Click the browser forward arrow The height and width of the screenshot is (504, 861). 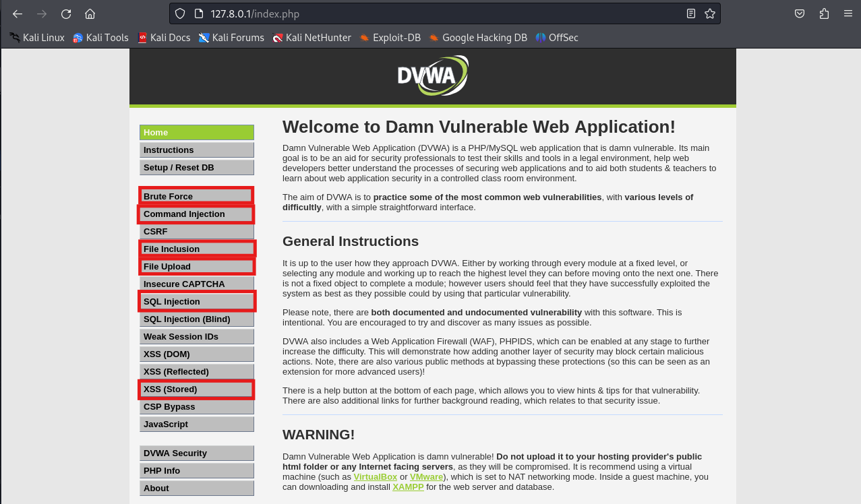[42, 13]
